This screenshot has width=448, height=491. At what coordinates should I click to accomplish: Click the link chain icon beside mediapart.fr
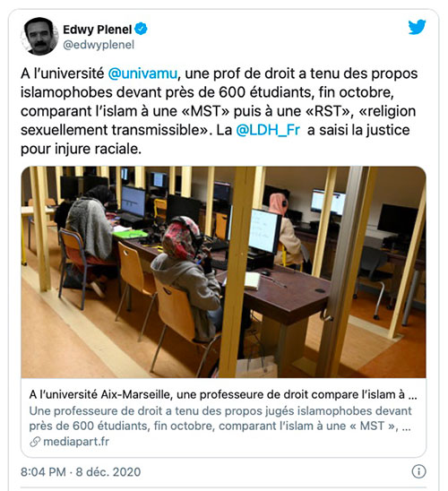click(x=35, y=442)
